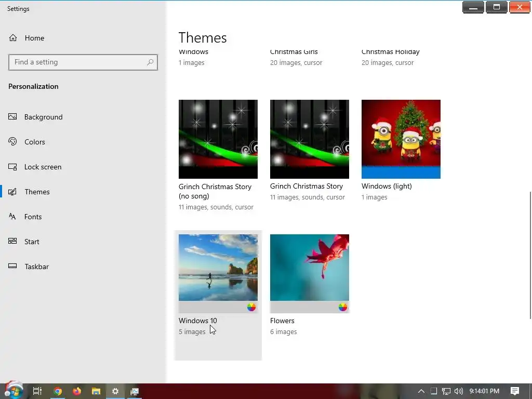Launch Google Chrome from the taskbar
Viewport: 532px width, 399px height.
coord(58,391)
